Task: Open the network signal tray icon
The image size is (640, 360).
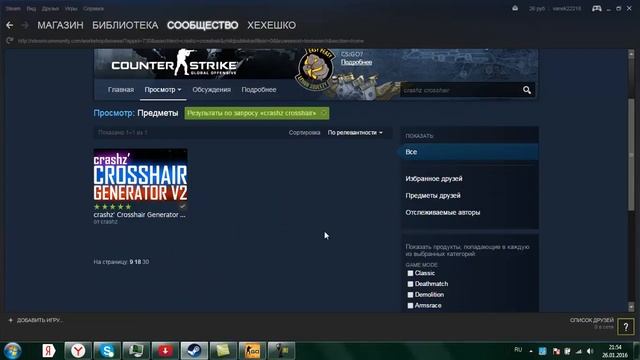Action: pyautogui.click(x=578, y=351)
